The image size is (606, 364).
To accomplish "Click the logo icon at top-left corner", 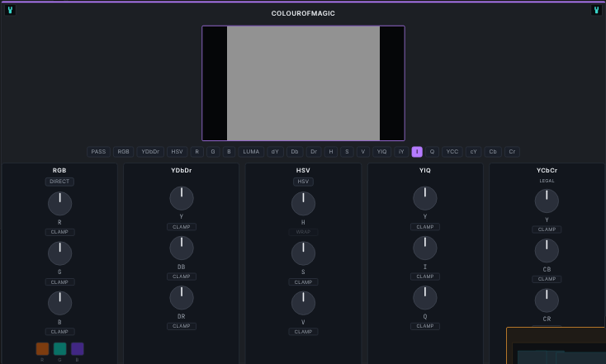I will [10, 11].
